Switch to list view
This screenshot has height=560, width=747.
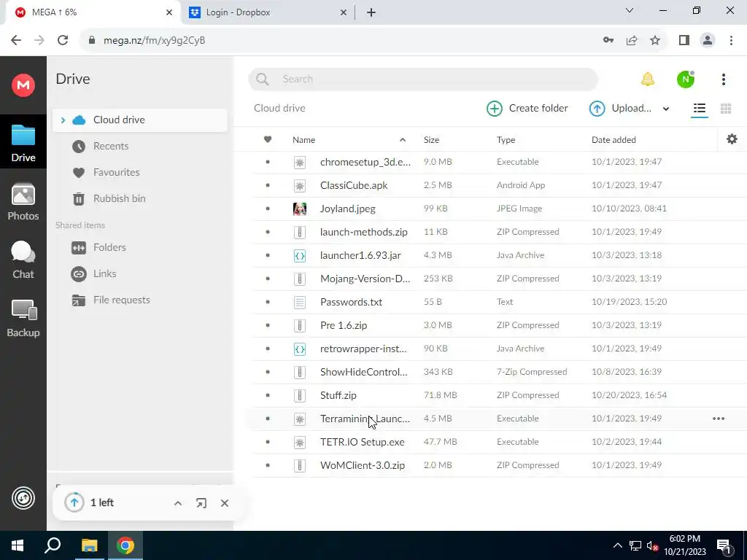[x=700, y=109]
